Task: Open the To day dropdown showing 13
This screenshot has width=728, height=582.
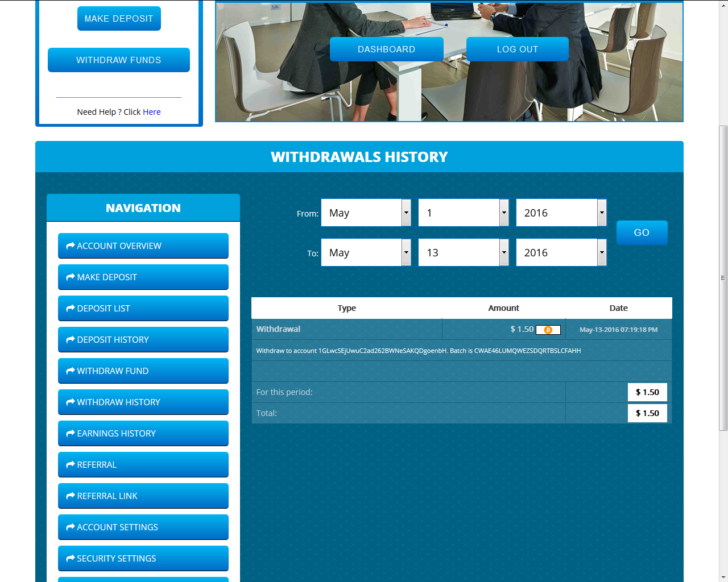Action: coord(464,252)
